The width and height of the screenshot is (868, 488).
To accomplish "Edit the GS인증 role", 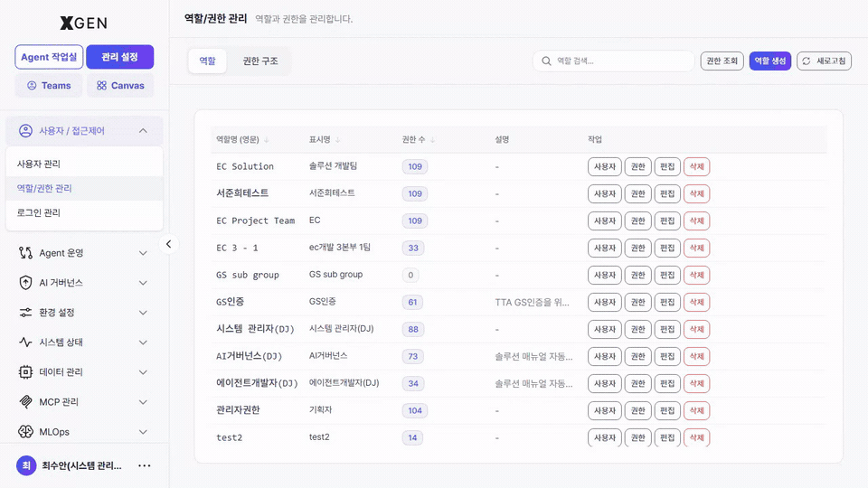I will point(667,302).
